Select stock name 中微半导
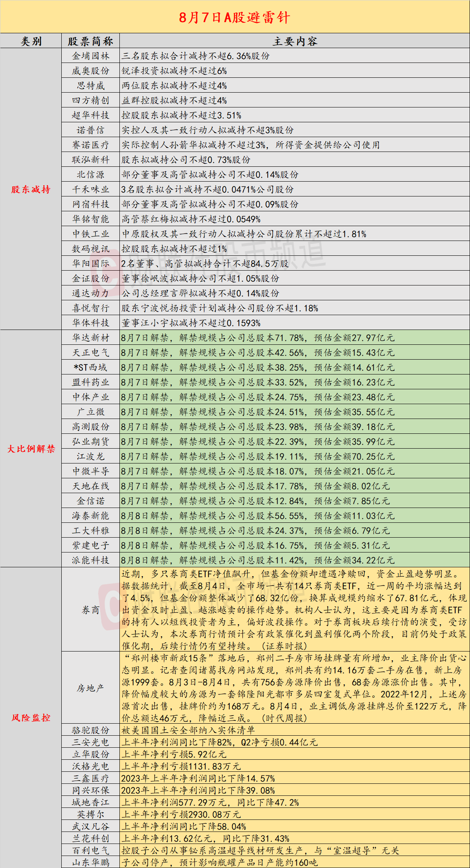 (91, 471)
